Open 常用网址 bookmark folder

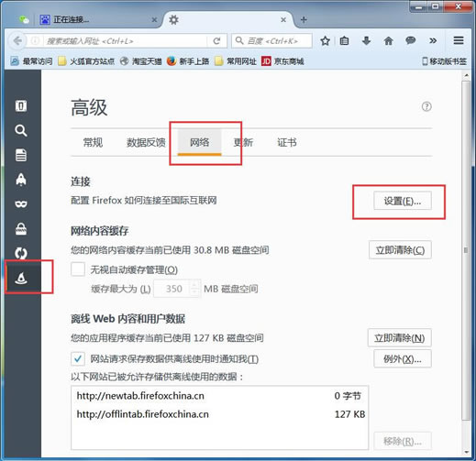[x=236, y=61]
